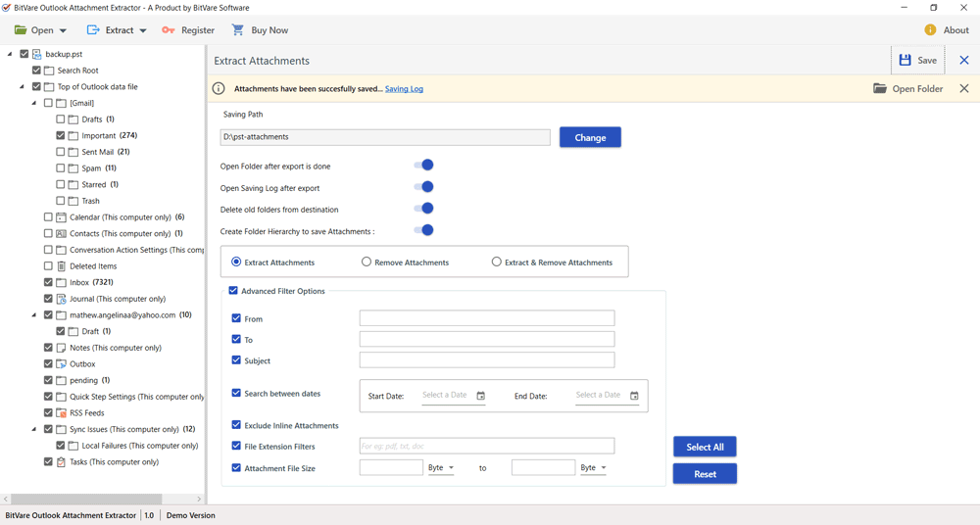Click the Reset button
Image resolution: width=980 pixels, height=525 pixels.
[705, 474]
